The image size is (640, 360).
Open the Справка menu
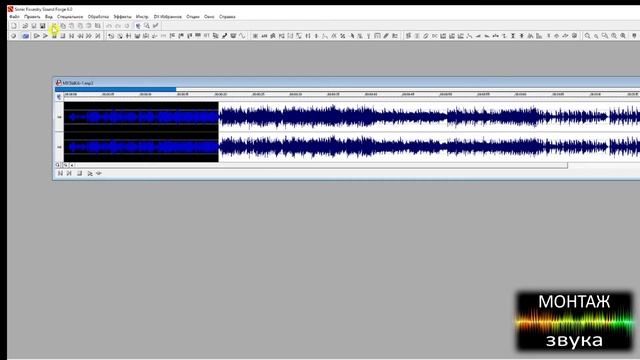(x=227, y=17)
